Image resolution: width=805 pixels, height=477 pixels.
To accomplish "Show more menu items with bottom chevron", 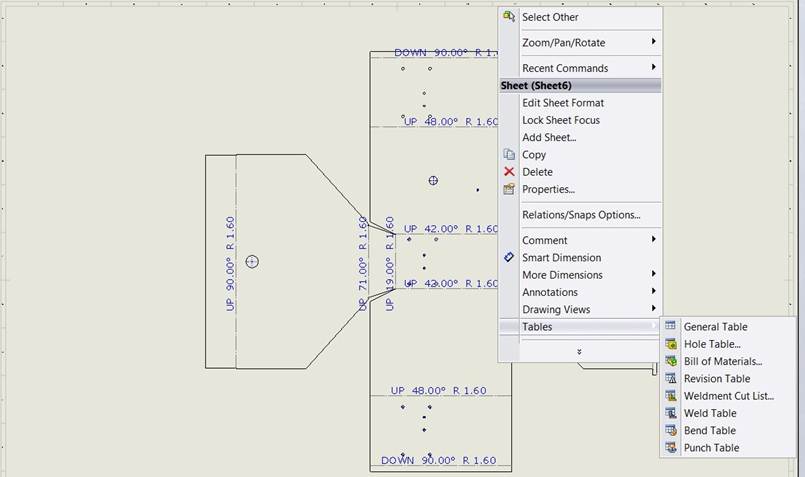I will pos(579,351).
